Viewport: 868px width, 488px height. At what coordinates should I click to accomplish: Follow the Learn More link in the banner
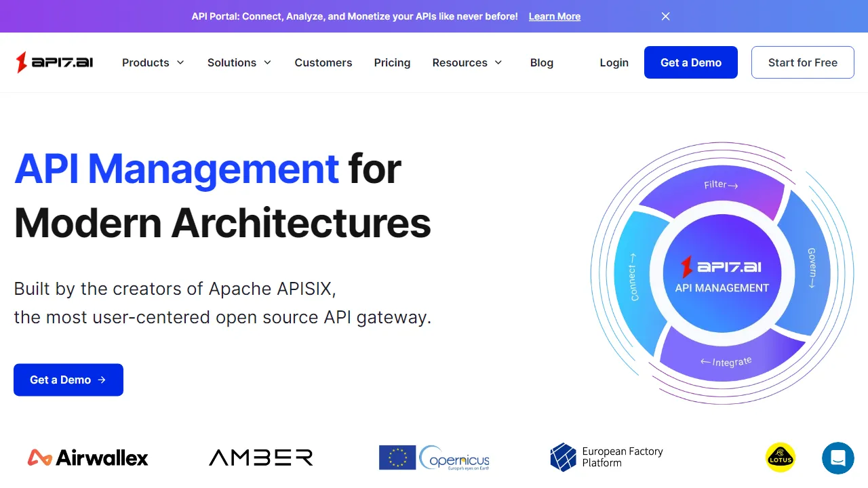(x=555, y=16)
